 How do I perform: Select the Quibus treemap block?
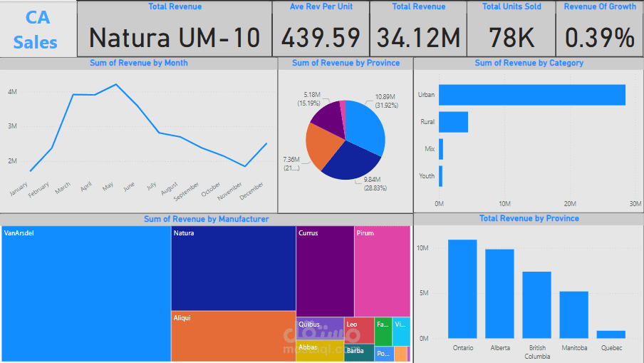click(x=320, y=329)
